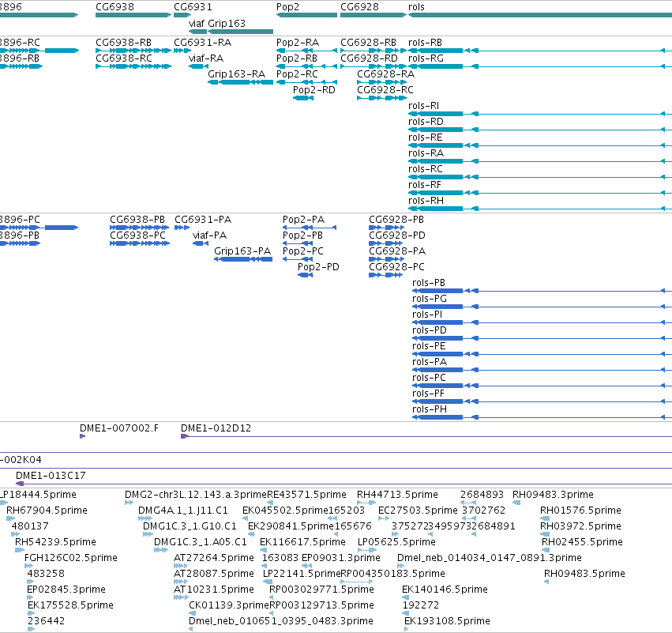The height and width of the screenshot is (633, 672).
Task: Click the RH67904.5prime EST label
Action: tap(47, 511)
